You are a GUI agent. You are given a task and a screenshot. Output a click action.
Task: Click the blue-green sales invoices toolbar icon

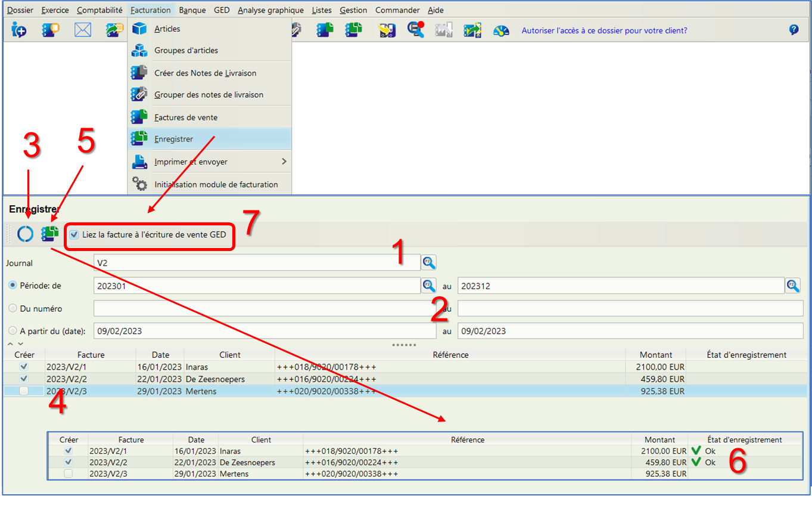tap(325, 30)
